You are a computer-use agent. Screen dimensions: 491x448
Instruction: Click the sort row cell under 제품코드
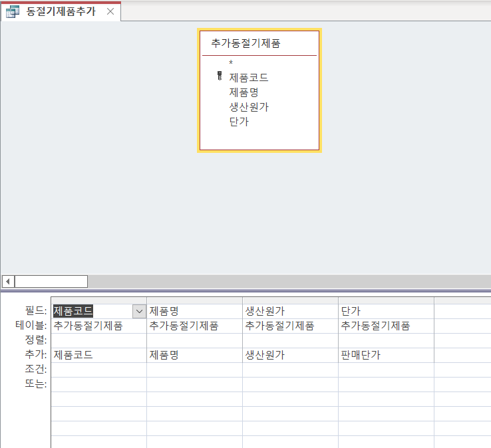point(98,340)
